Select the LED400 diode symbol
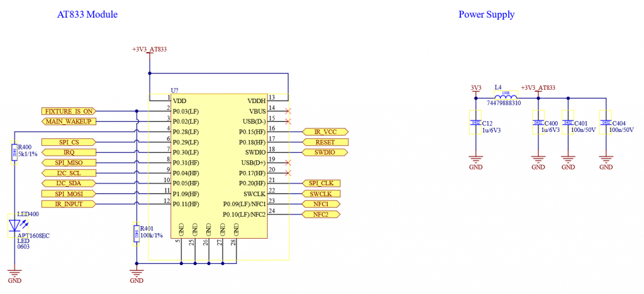This screenshot has width=644, height=294. click(x=14, y=225)
